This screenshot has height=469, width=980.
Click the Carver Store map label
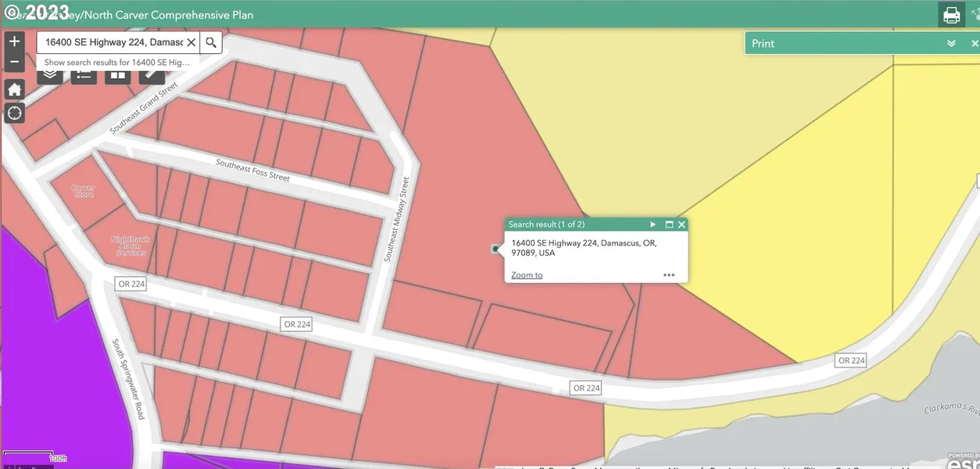pyautogui.click(x=83, y=191)
